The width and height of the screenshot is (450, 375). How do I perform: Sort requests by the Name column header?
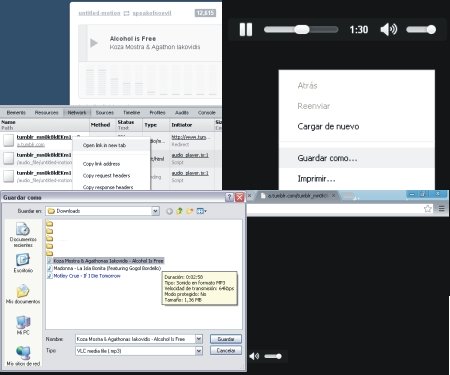click(45, 125)
